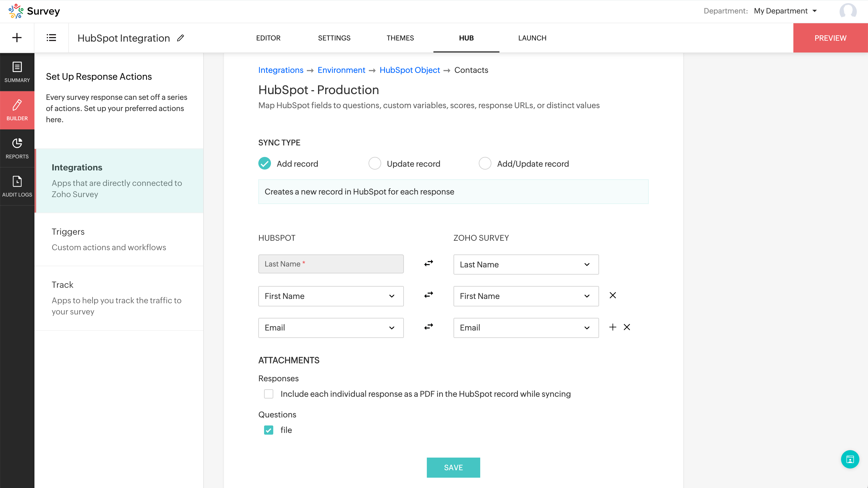Switch to the Settings tab
The height and width of the screenshot is (488, 868).
pyautogui.click(x=334, y=38)
